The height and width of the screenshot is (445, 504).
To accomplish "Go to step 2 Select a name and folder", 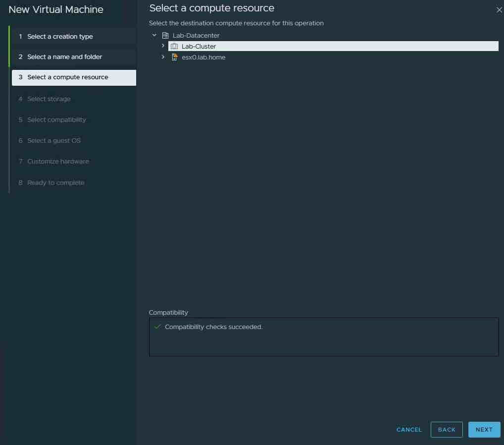I will pos(64,57).
